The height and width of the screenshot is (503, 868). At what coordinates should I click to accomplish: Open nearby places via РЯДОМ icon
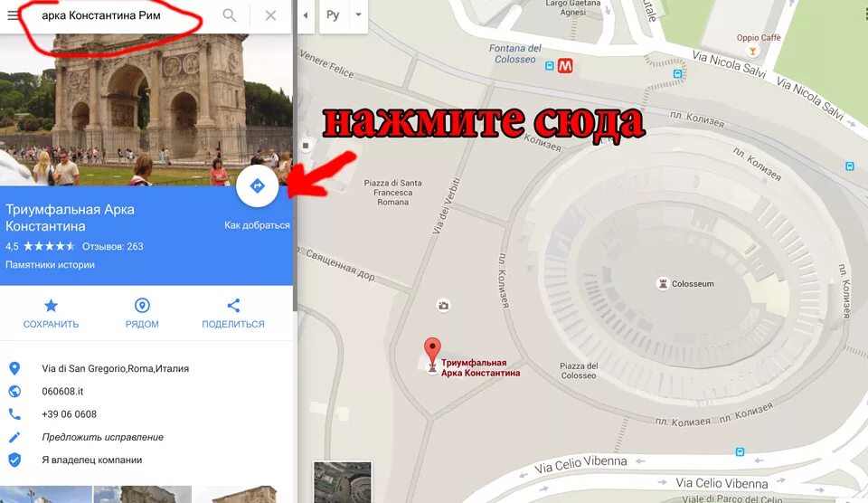[142, 305]
